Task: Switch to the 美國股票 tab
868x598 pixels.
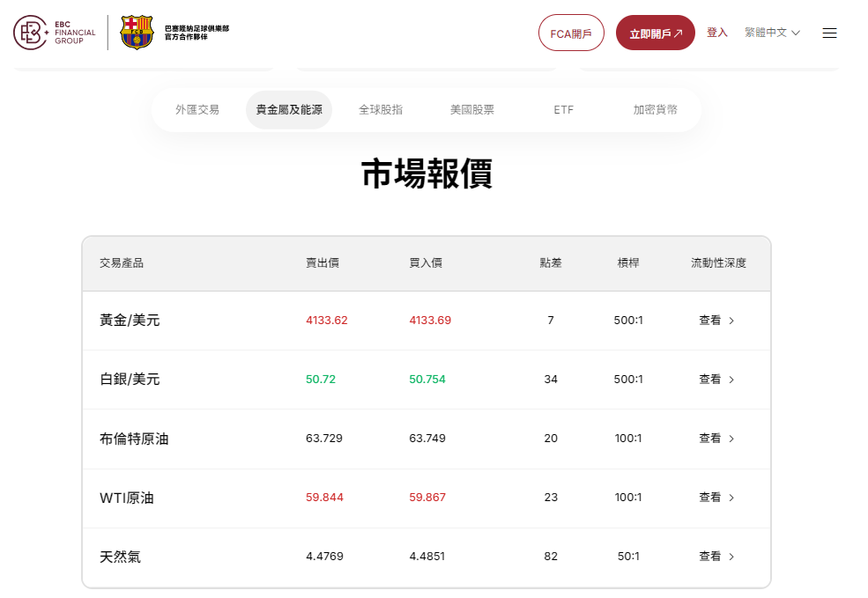Action: (x=471, y=109)
